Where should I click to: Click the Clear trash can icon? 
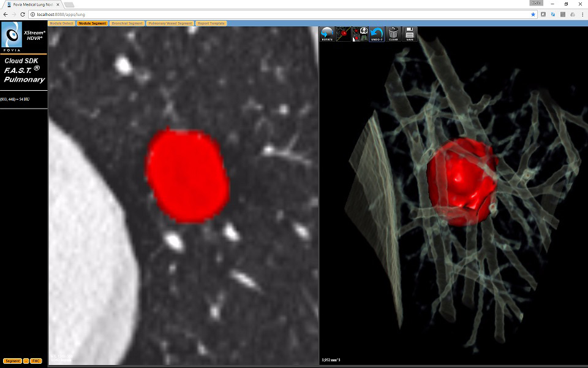tap(393, 34)
